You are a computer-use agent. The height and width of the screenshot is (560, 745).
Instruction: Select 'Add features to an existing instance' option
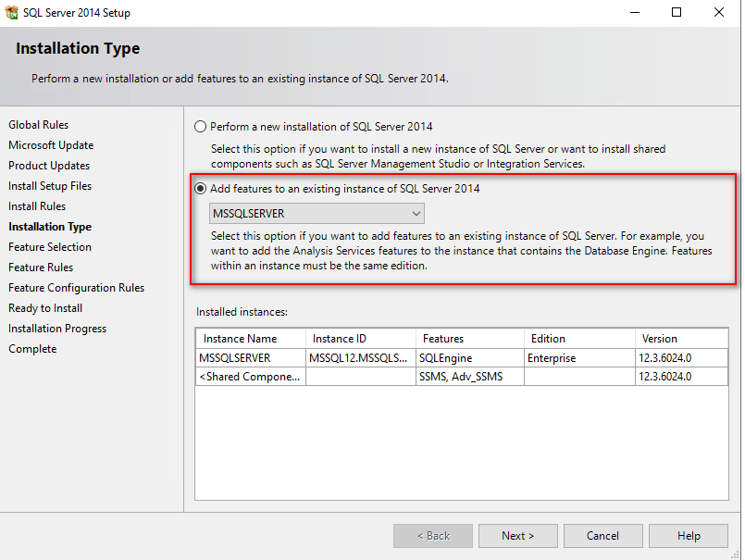click(x=200, y=188)
